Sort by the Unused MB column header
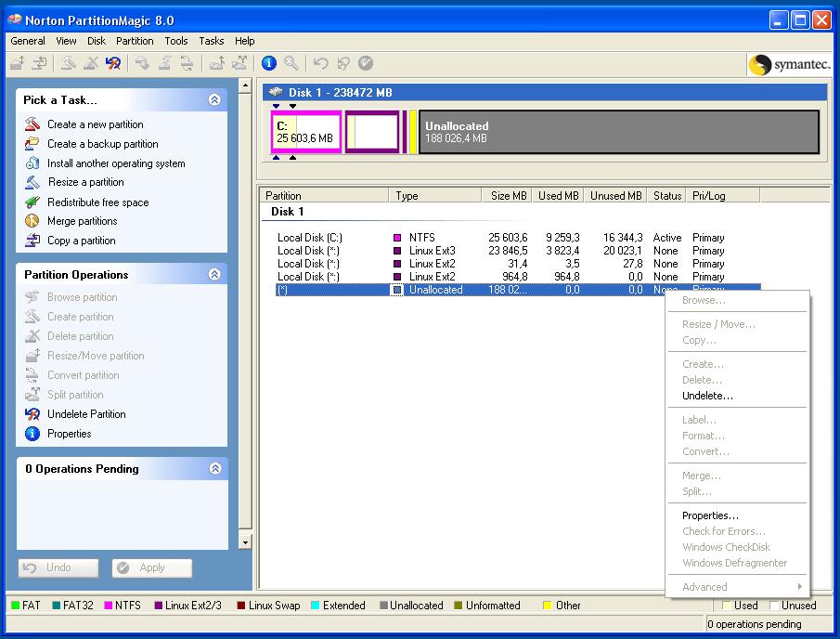 tap(615, 196)
